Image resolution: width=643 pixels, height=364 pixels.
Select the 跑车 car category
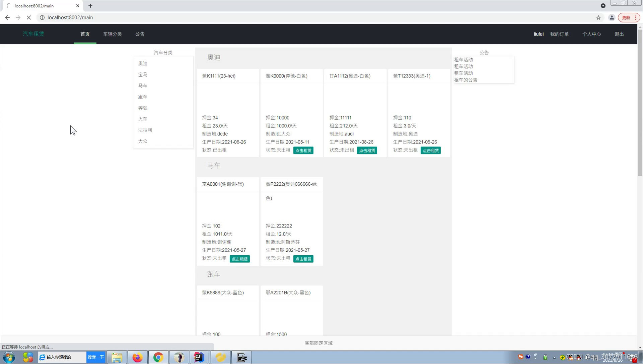pyautogui.click(x=143, y=97)
